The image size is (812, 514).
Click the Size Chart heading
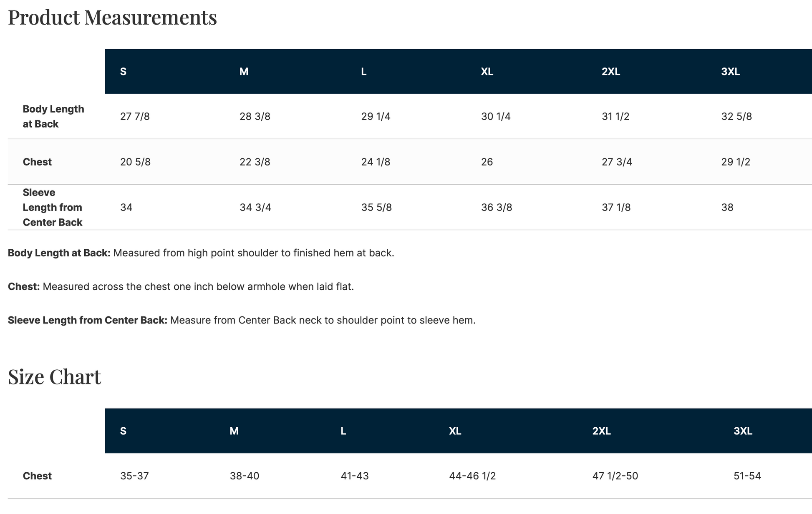[54, 377]
